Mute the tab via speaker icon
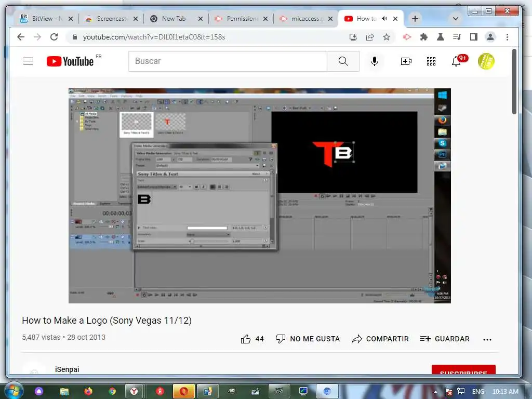Screen dimensions: 532x399 pyautogui.click(x=384, y=19)
